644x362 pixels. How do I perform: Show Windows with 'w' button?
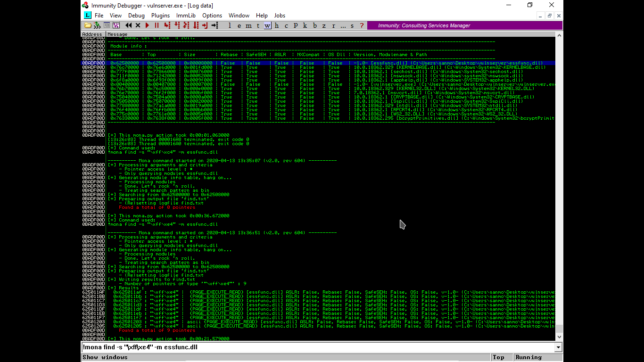[x=267, y=25]
